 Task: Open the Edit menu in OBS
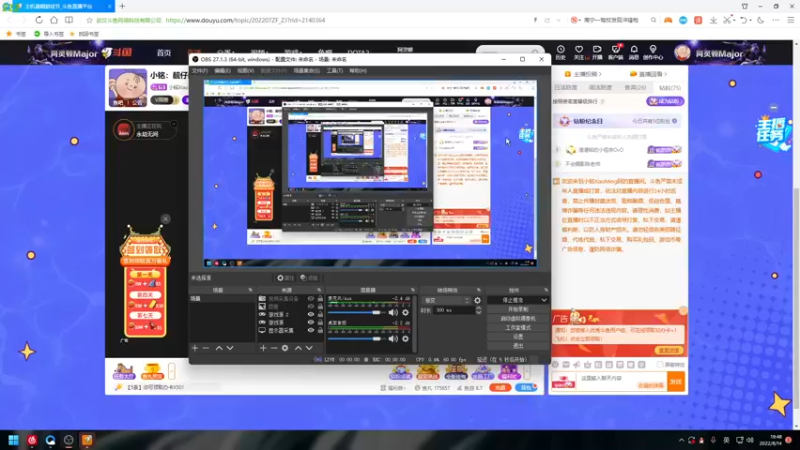(x=222, y=71)
